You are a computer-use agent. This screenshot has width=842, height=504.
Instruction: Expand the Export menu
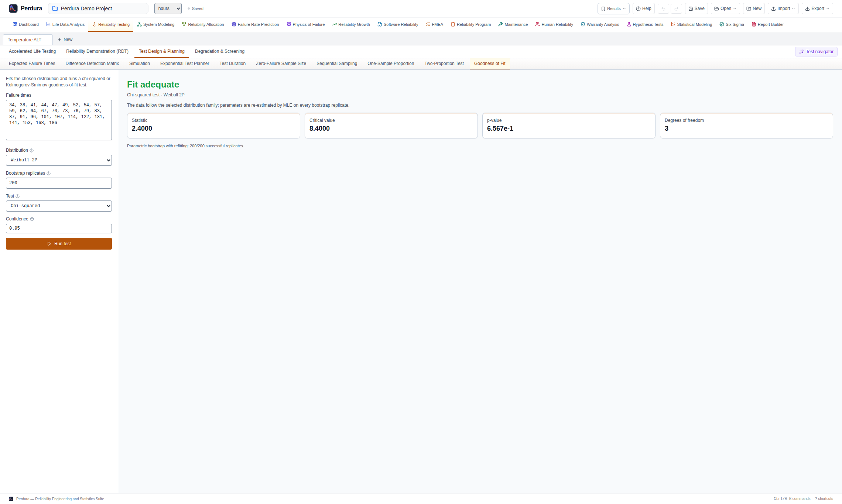(x=817, y=8)
